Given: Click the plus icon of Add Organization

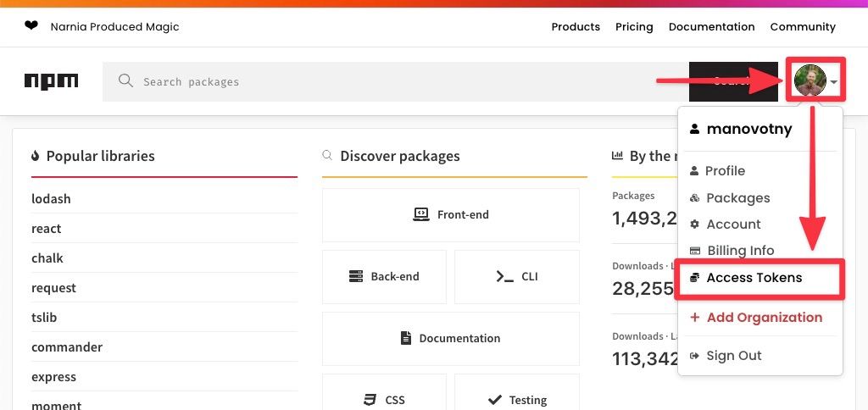Looking at the screenshot, I should pos(695,317).
